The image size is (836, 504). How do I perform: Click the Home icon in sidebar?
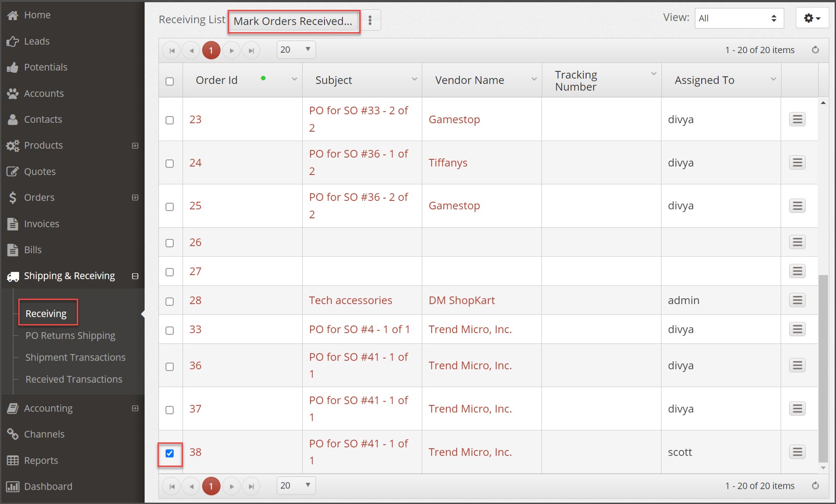(x=12, y=15)
